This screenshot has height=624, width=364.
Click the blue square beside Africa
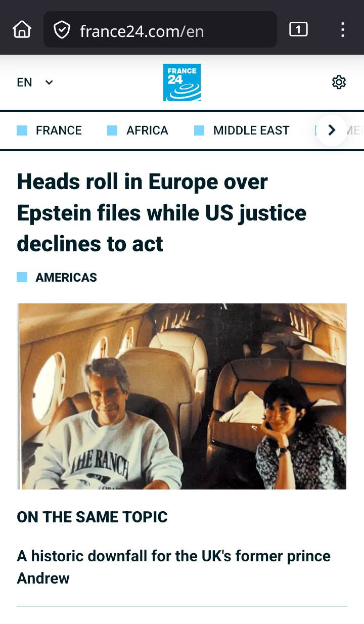click(x=112, y=130)
